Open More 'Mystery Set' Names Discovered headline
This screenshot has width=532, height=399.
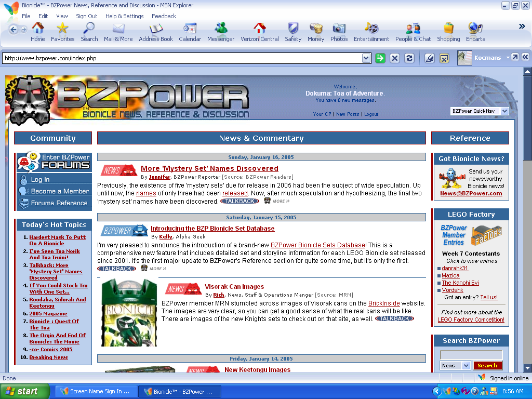209,168
